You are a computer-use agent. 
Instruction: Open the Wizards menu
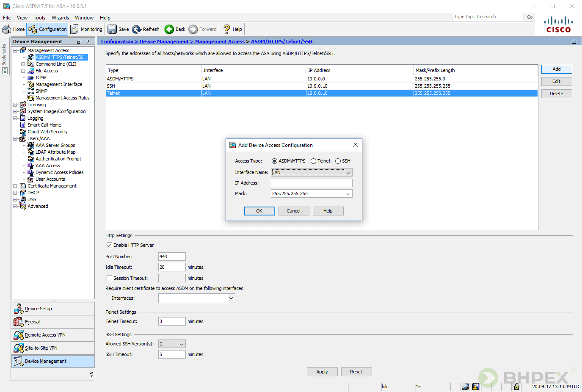point(60,18)
